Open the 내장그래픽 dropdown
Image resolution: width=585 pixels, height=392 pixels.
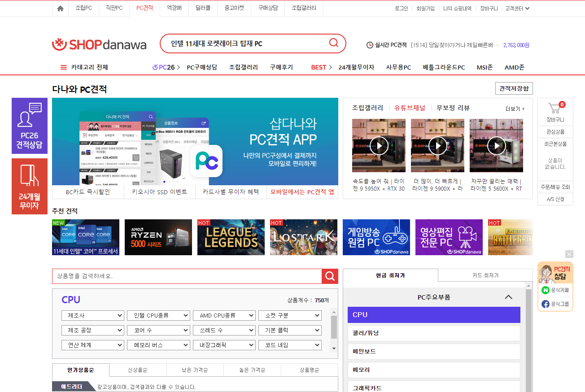coord(224,345)
